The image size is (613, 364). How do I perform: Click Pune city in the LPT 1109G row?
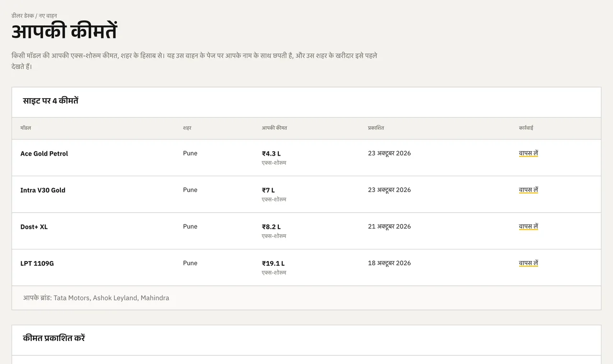[190, 263]
